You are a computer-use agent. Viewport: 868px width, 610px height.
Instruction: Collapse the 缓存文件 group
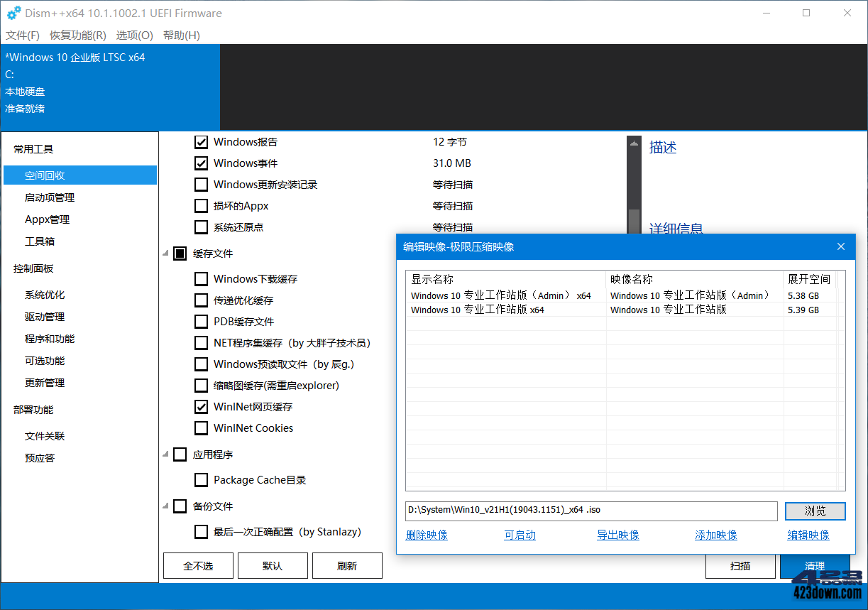click(x=165, y=253)
